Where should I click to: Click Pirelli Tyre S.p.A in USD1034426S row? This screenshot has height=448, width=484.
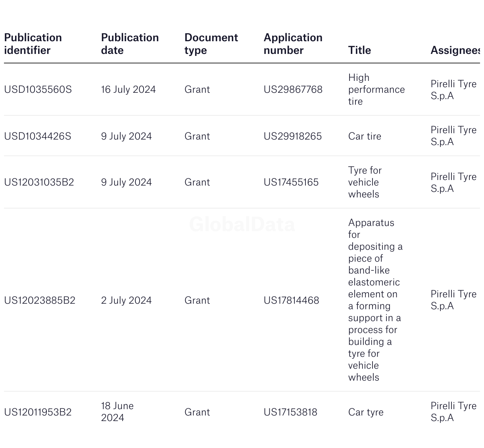click(x=453, y=136)
